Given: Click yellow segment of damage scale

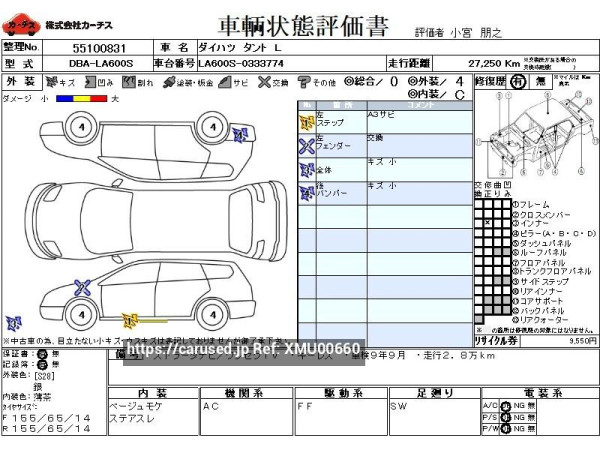Looking at the screenshot, I should [82, 98].
